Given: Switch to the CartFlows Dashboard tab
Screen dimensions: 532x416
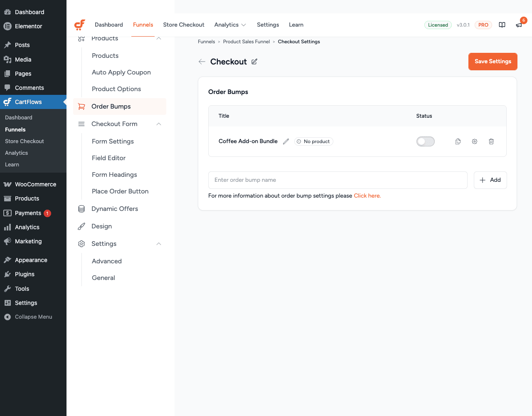Looking at the screenshot, I should tap(109, 25).
